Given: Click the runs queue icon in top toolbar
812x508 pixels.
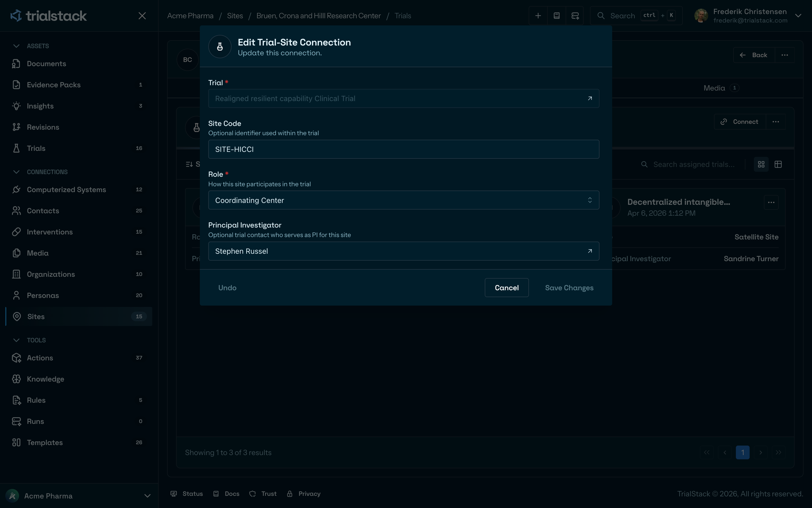Looking at the screenshot, I should point(575,16).
